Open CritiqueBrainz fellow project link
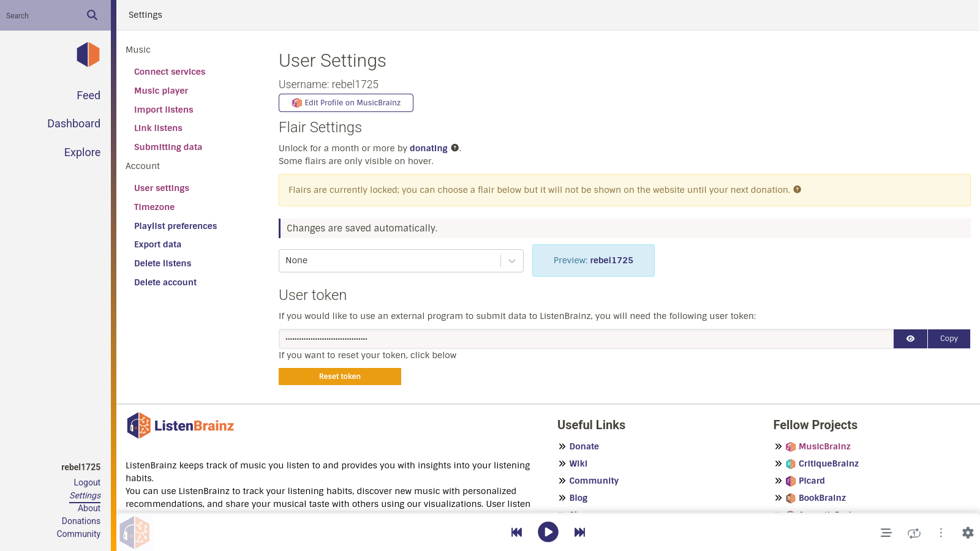Screen dimensions: 980x551 point(828,463)
